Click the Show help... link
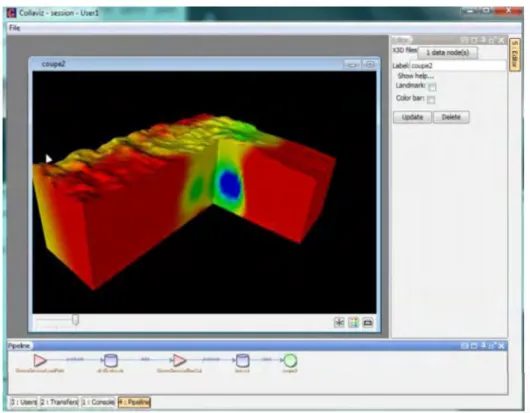 click(x=415, y=76)
